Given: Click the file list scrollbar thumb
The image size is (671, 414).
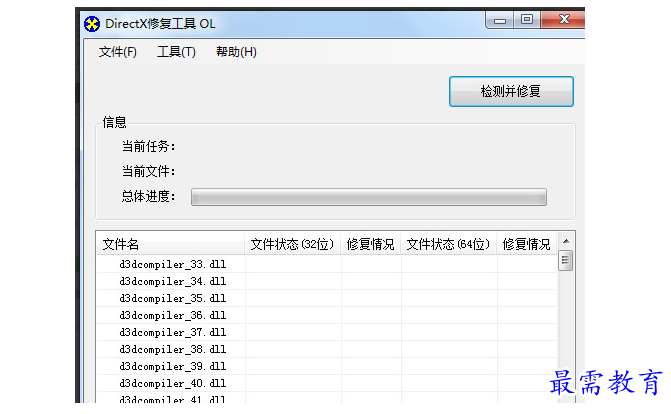Looking at the screenshot, I should (565, 260).
